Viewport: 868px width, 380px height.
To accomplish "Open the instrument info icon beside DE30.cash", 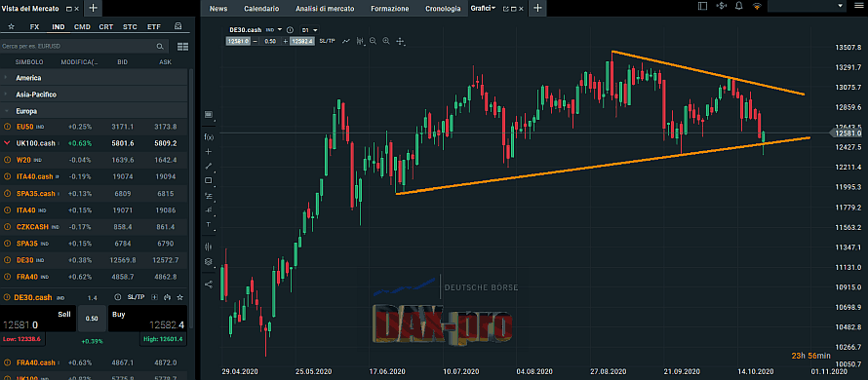I will [x=290, y=29].
